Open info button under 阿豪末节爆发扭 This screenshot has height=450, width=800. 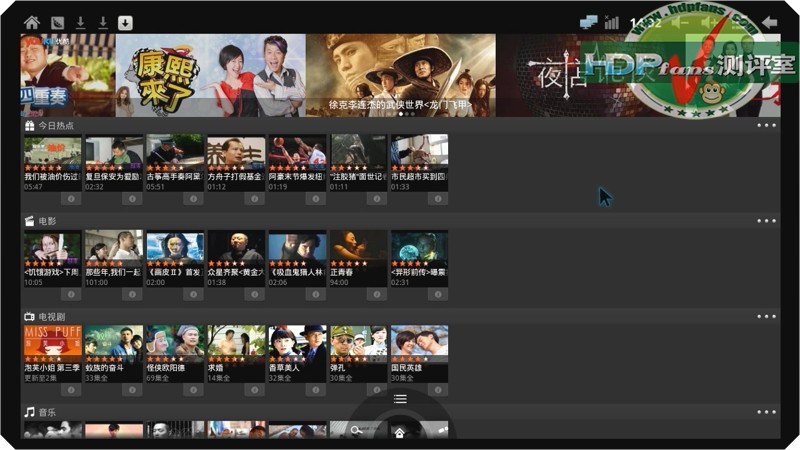click(316, 198)
